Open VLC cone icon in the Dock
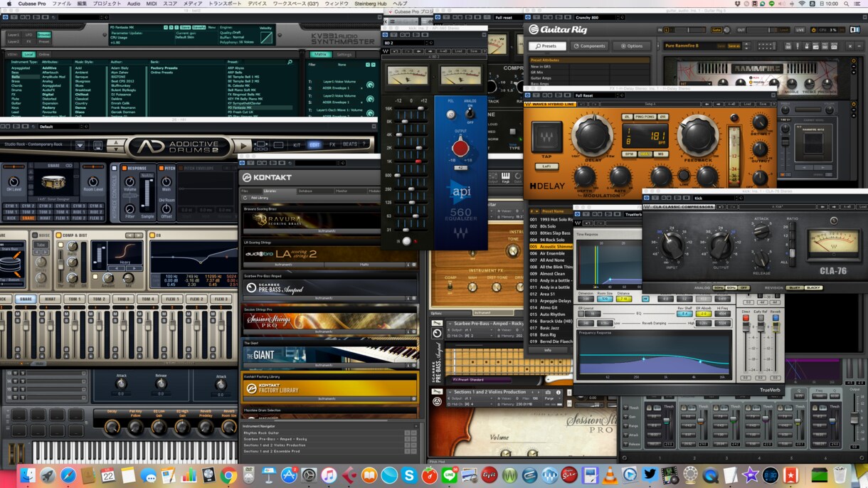Viewport: 868px width, 488px height. tap(610, 475)
